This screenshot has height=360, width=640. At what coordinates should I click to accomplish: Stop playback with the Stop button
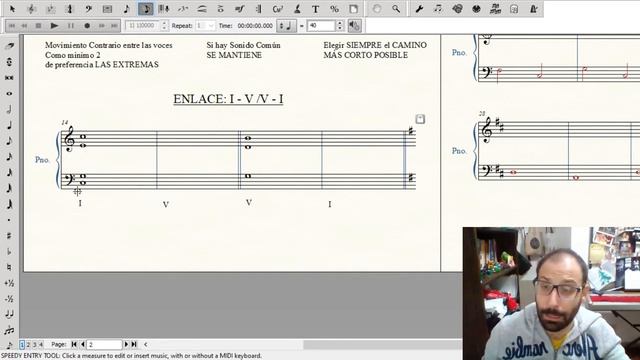[x=38, y=26]
